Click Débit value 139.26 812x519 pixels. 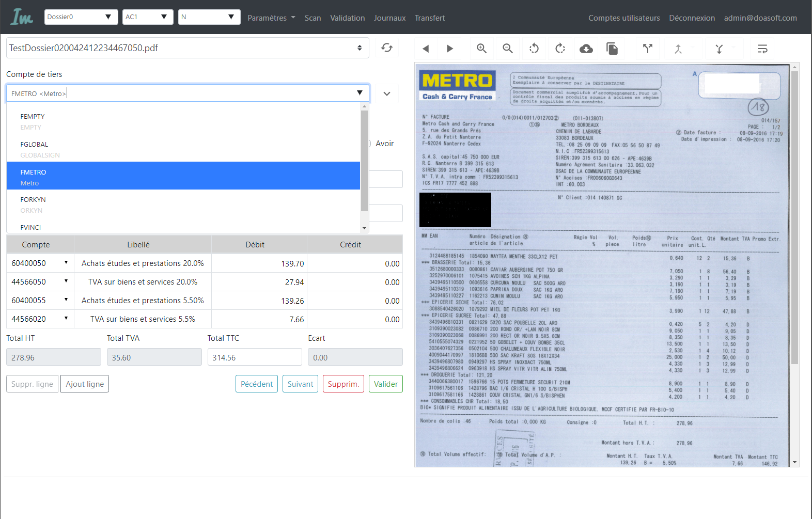292,301
